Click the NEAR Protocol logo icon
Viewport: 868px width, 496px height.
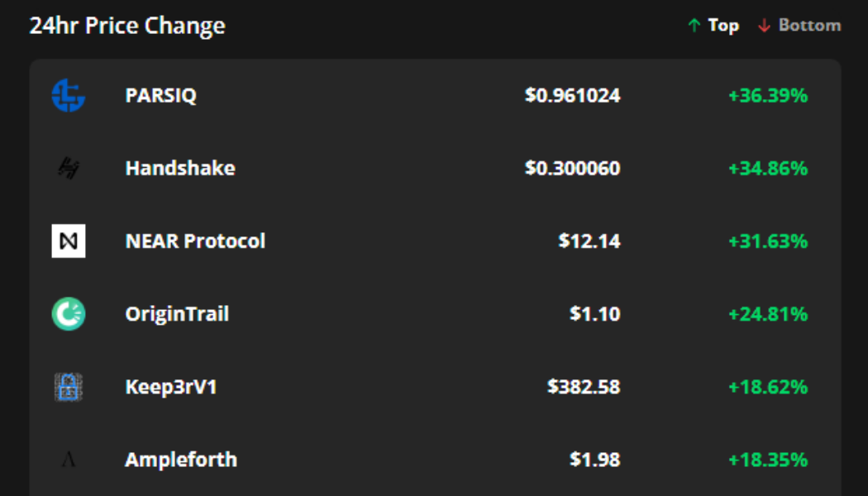pyautogui.click(x=69, y=241)
